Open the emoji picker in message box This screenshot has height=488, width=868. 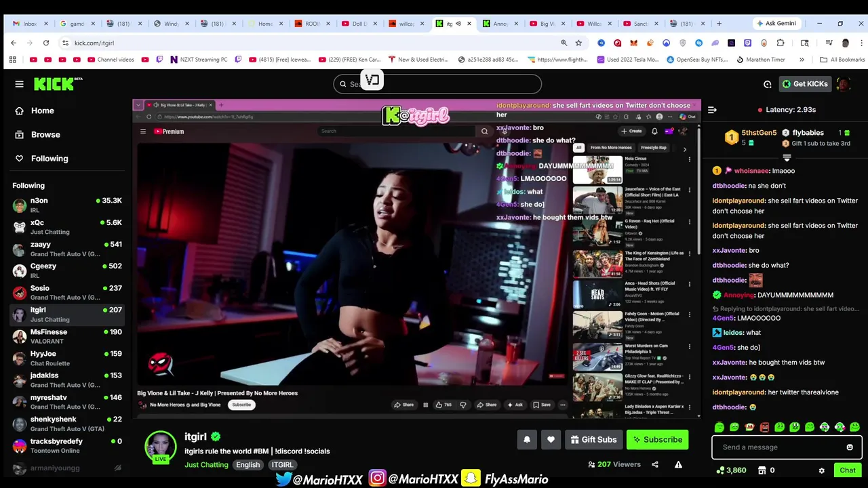pyautogui.click(x=850, y=447)
